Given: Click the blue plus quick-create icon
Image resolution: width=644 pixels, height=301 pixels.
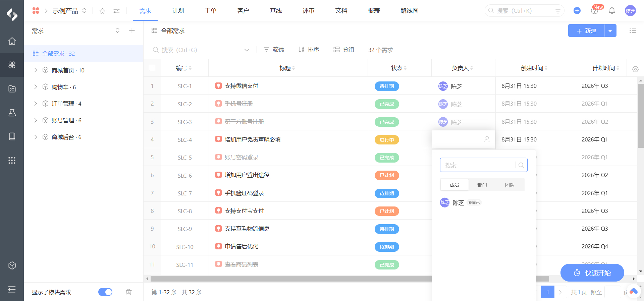Looking at the screenshot, I should [x=577, y=11].
